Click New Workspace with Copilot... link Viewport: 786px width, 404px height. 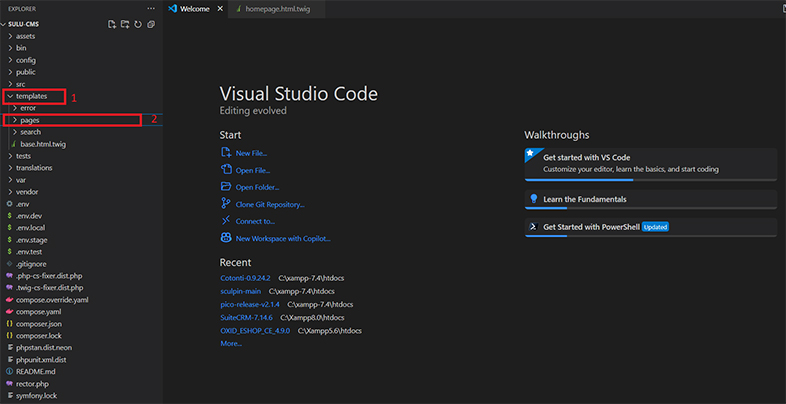coord(283,239)
